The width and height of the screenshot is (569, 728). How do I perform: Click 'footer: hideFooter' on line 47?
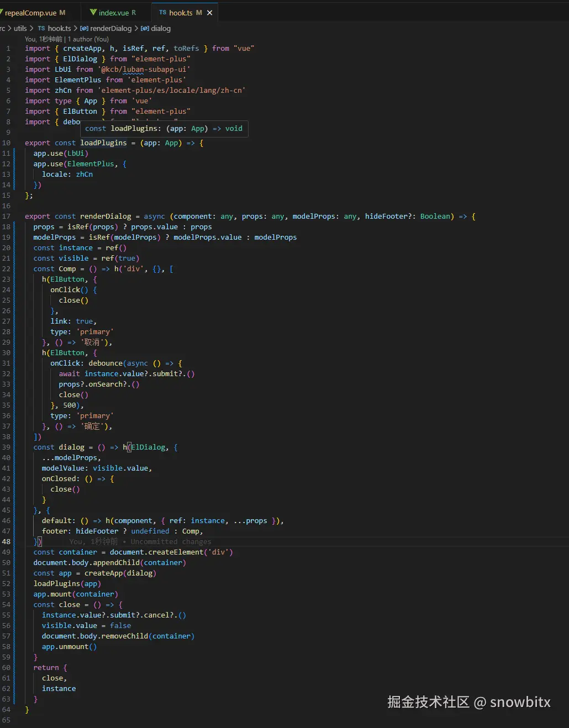pos(80,531)
